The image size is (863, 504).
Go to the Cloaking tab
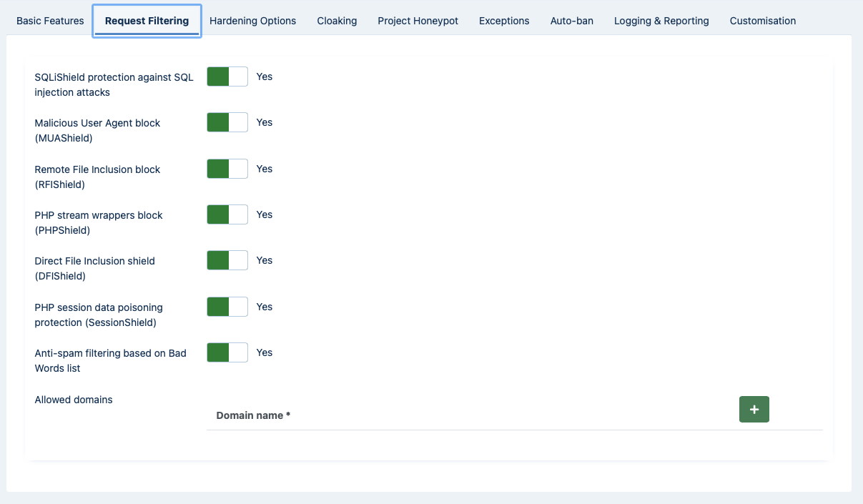[x=337, y=21]
